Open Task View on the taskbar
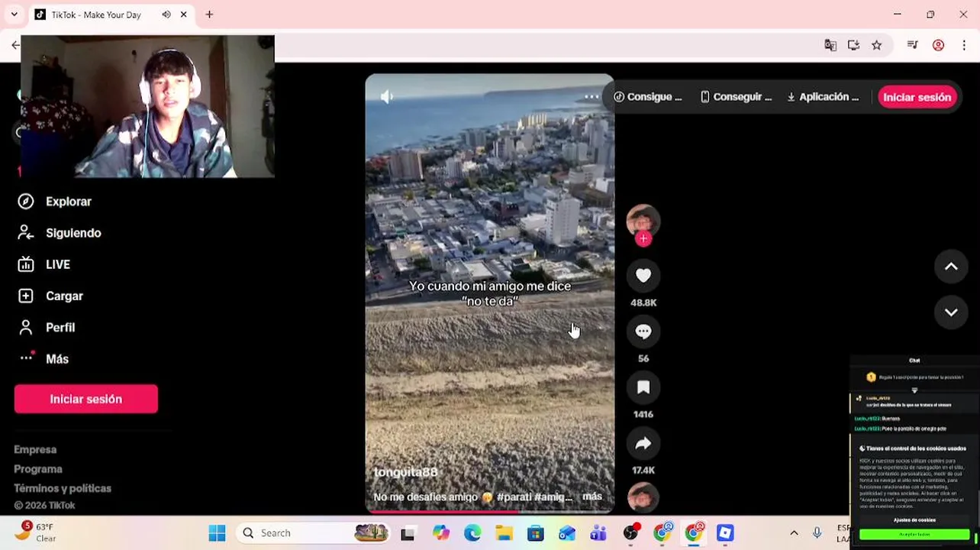This screenshot has height=550, width=980. (408, 533)
